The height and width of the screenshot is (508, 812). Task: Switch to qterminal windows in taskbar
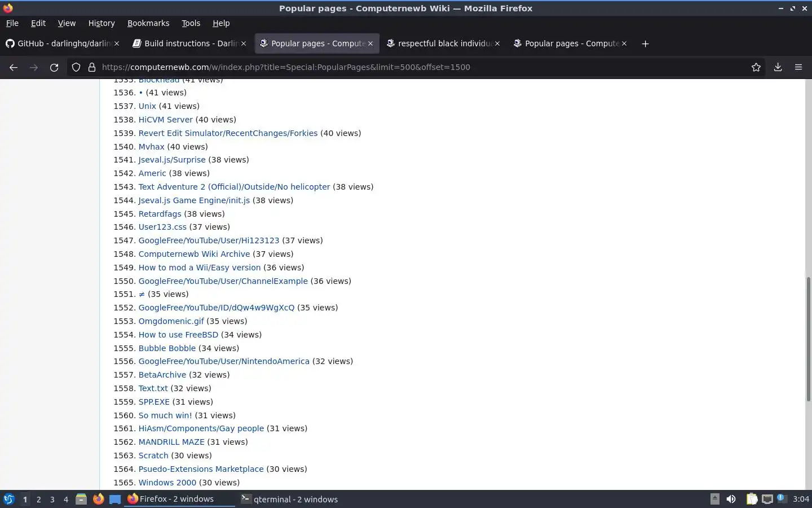[x=290, y=499]
